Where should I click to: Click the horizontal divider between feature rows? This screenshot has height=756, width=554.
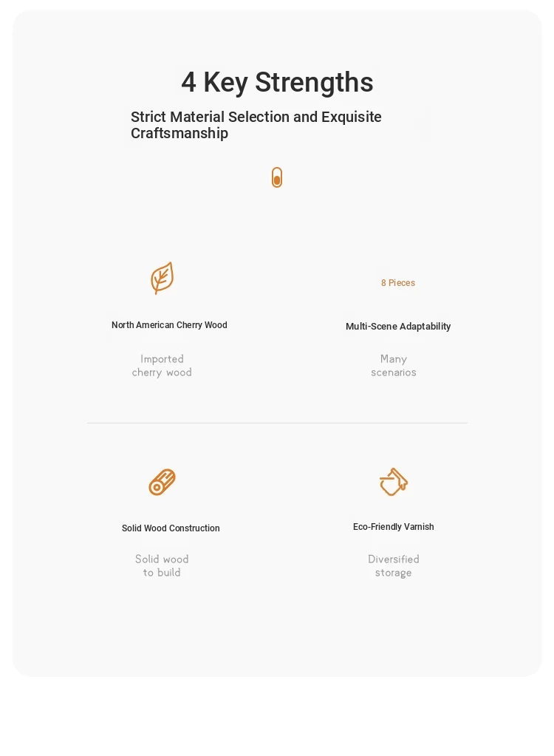point(277,423)
